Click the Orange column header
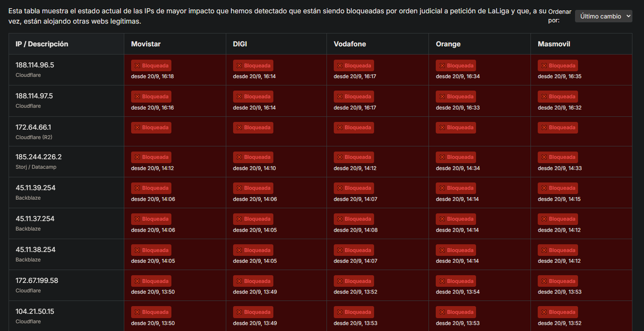The image size is (644, 331). click(x=448, y=44)
